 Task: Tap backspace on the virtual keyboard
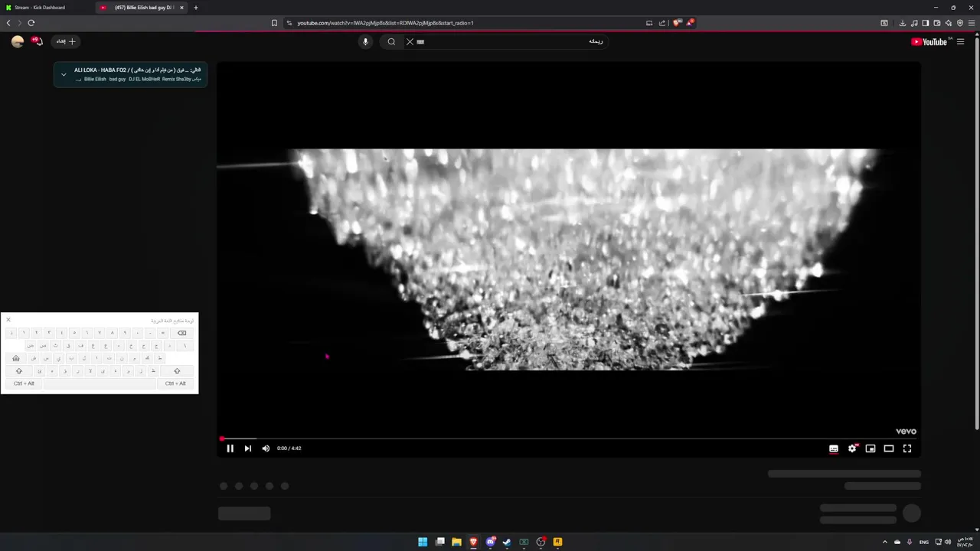pyautogui.click(x=181, y=333)
